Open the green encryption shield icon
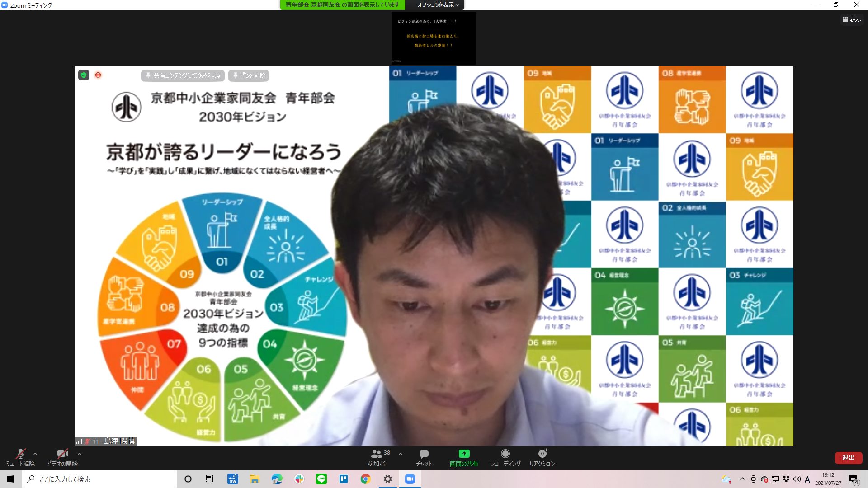This screenshot has height=488, width=868. [84, 75]
